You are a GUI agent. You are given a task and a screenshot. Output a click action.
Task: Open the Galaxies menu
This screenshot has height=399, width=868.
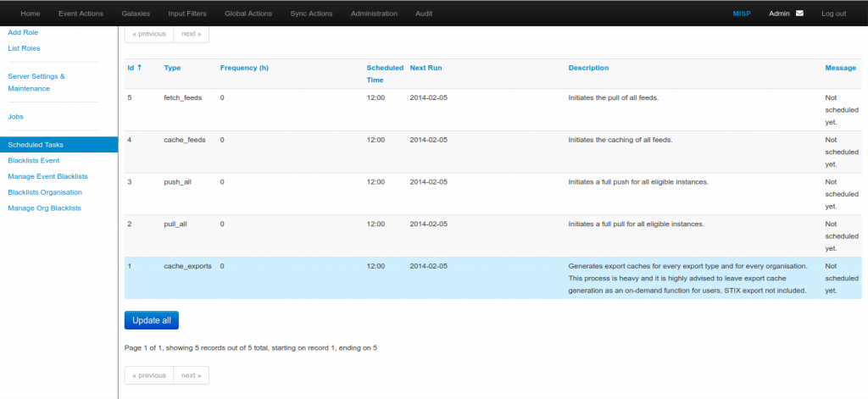(138, 14)
